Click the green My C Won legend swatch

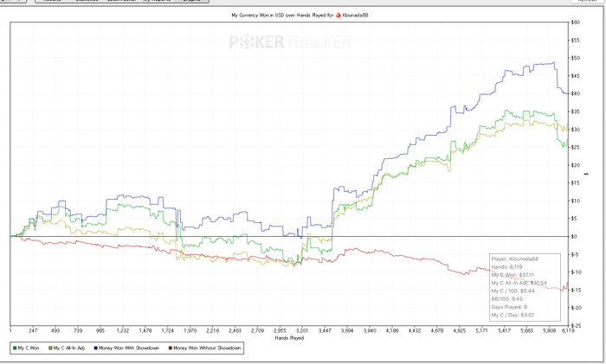click(x=15, y=348)
